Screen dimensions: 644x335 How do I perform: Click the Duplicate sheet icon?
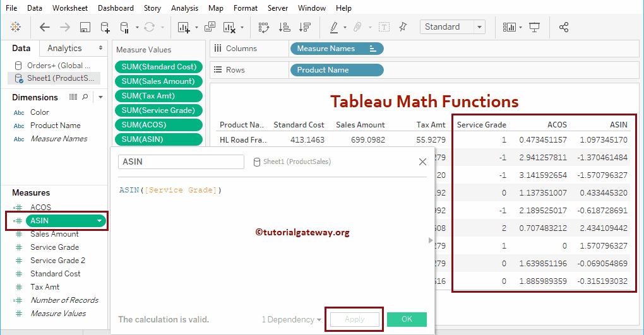(x=210, y=27)
